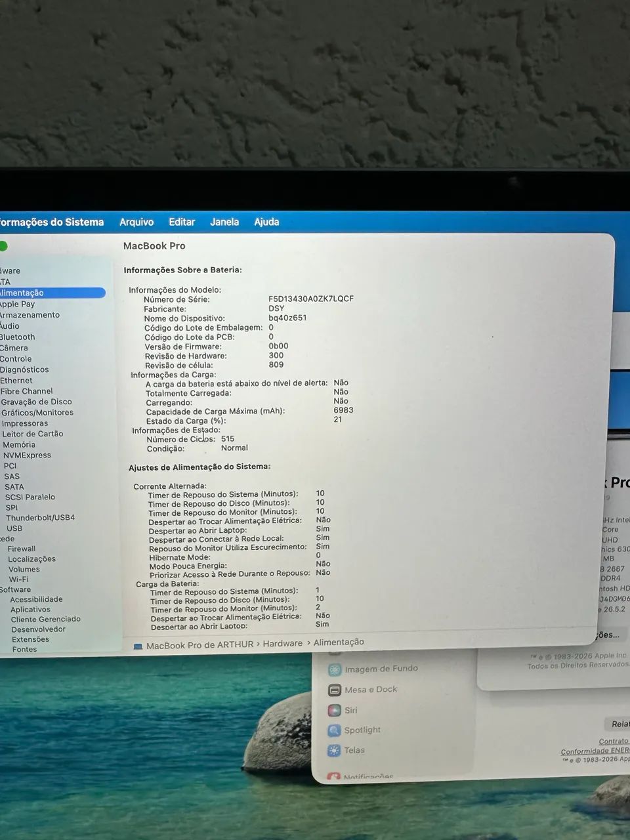
Task: Open the Janela menu
Action: point(224,222)
